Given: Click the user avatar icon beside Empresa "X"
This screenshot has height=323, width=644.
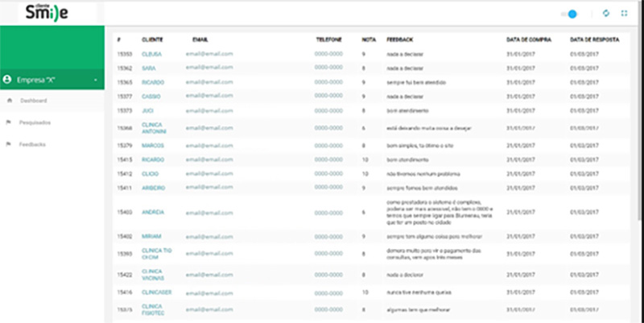Looking at the screenshot, I should [7, 80].
